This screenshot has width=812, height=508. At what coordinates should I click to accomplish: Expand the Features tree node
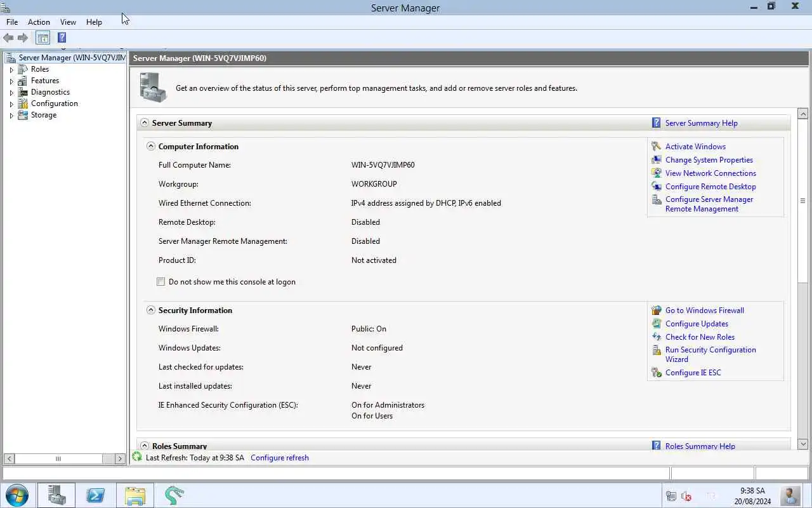click(11, 81)
